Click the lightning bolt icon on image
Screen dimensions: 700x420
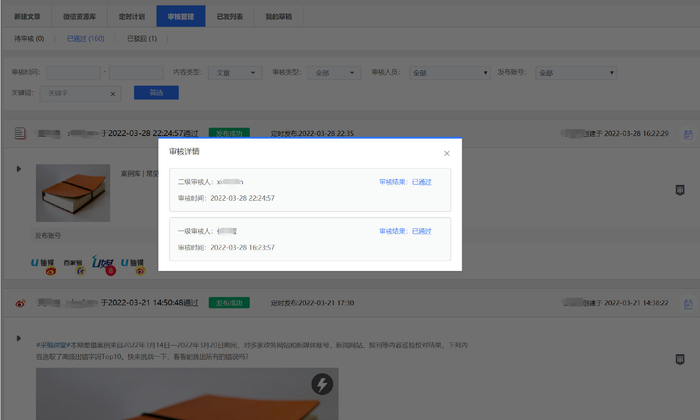[x=321, y=384]
